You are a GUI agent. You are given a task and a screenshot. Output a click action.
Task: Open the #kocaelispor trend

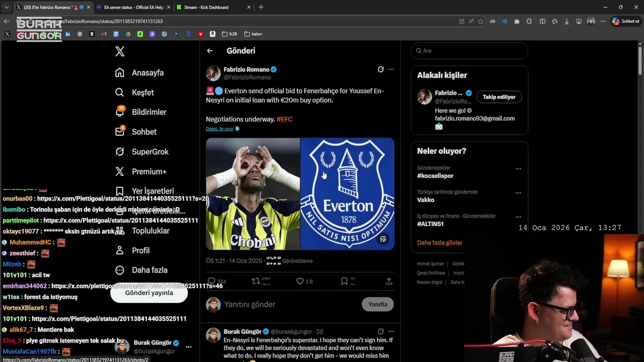(435, 176)
